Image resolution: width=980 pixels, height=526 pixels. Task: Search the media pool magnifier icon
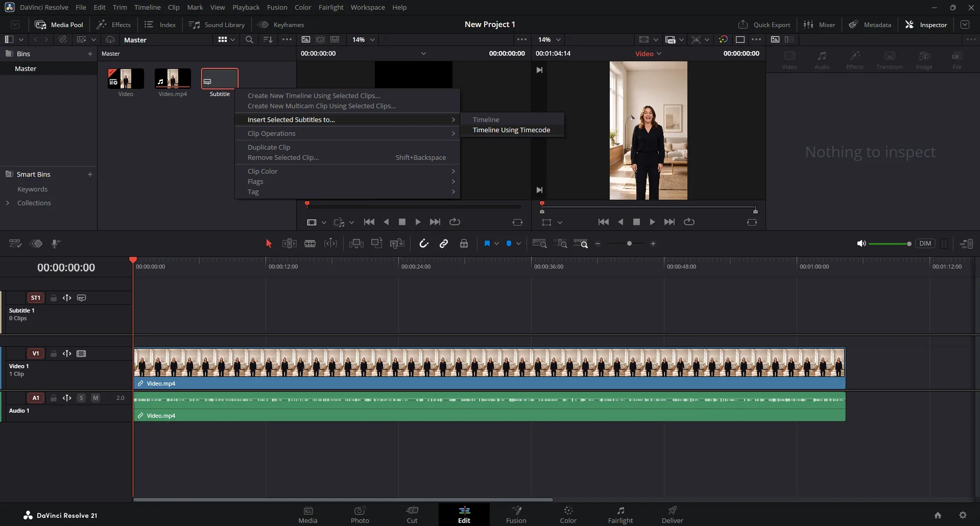(x=249, y=39)
